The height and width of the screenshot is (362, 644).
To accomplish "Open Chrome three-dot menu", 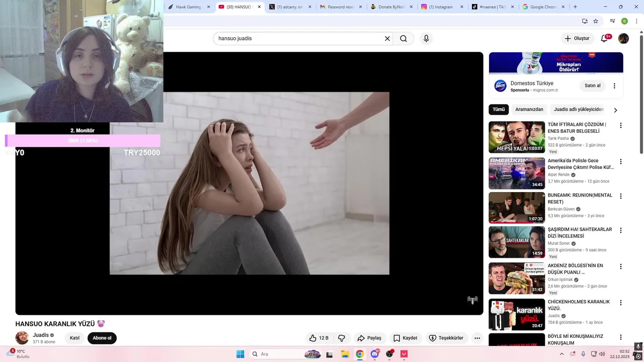I will tap(636, 21).
